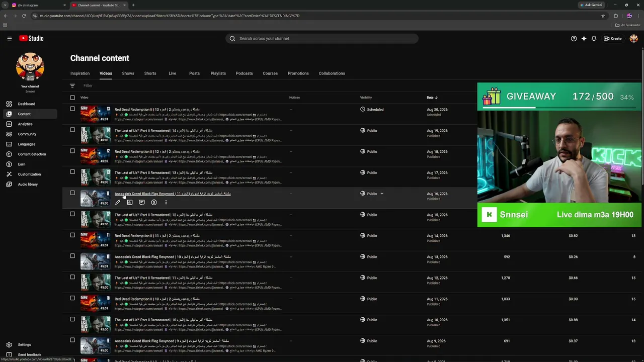Viewport: 644px width, 362px height.
Task: Open thumbnail of Red Dead Redemption II Part 10
Action: (x=95, y=303)
